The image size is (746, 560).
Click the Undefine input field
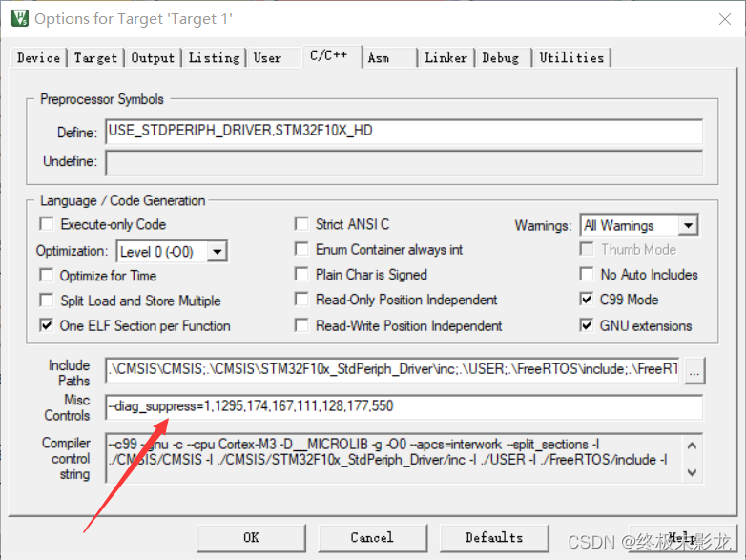404,163
